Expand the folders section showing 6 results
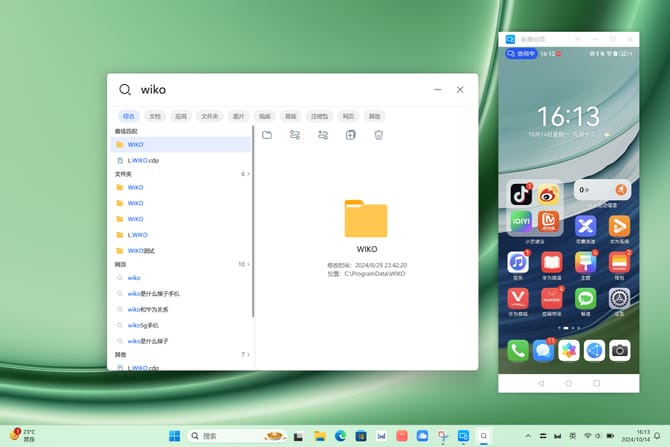Screen dimensions: 670x447 coord(245,174)
